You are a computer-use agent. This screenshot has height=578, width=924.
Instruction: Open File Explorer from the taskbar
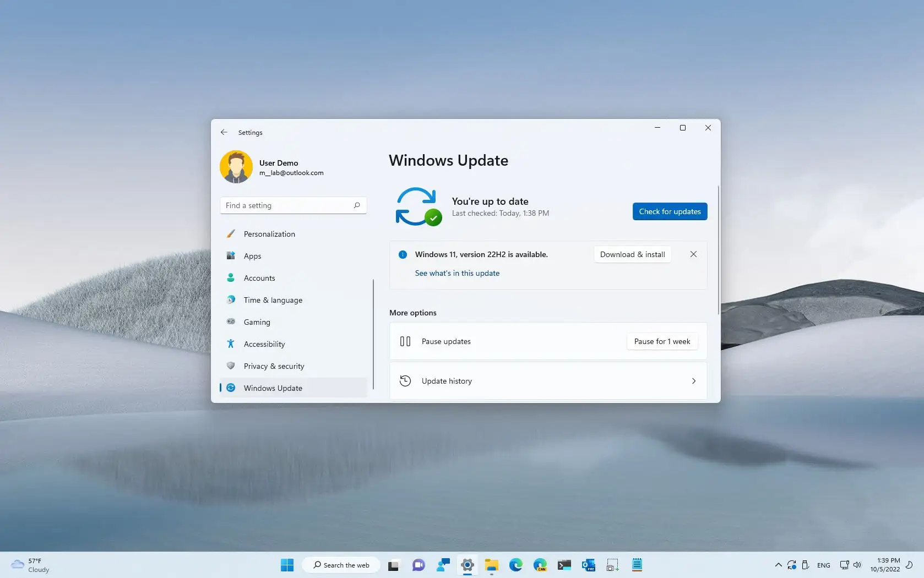(x=491, y=565)
